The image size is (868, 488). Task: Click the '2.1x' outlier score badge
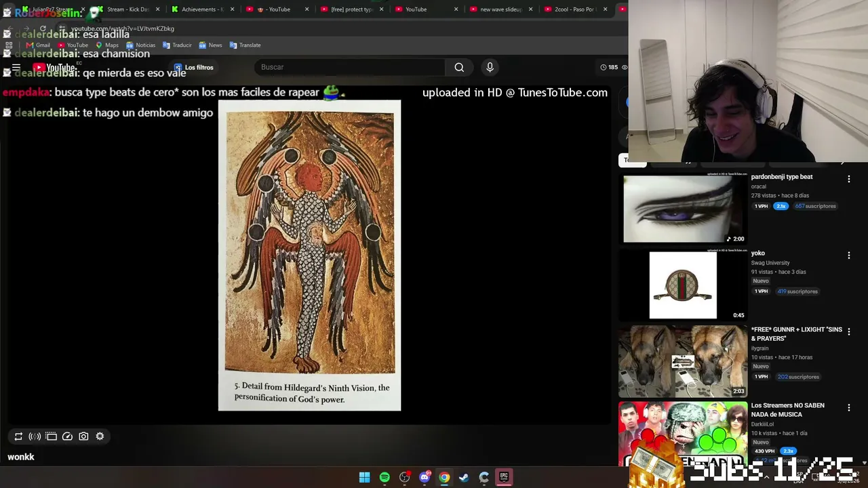[x=781, y=206]
